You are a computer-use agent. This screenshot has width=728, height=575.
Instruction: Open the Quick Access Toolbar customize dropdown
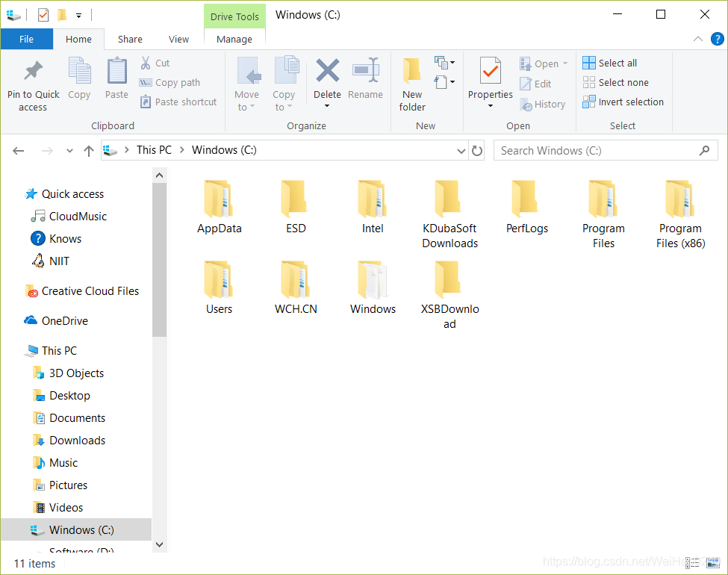(79, 16)
